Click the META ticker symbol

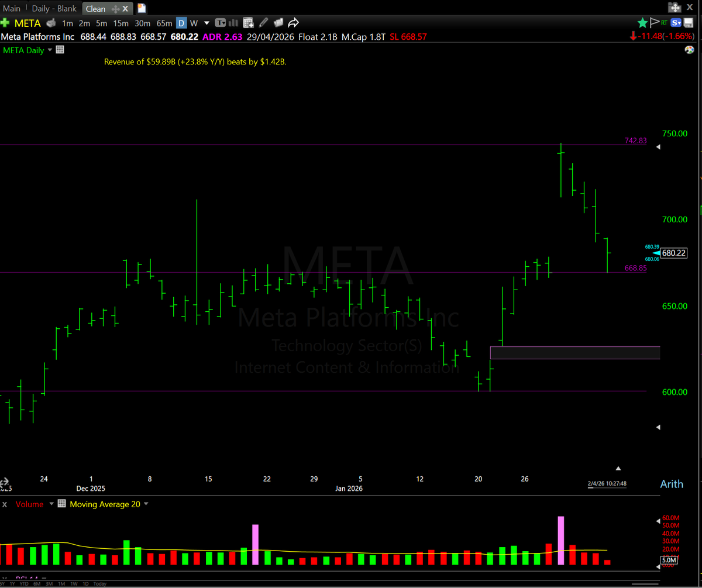27,23
